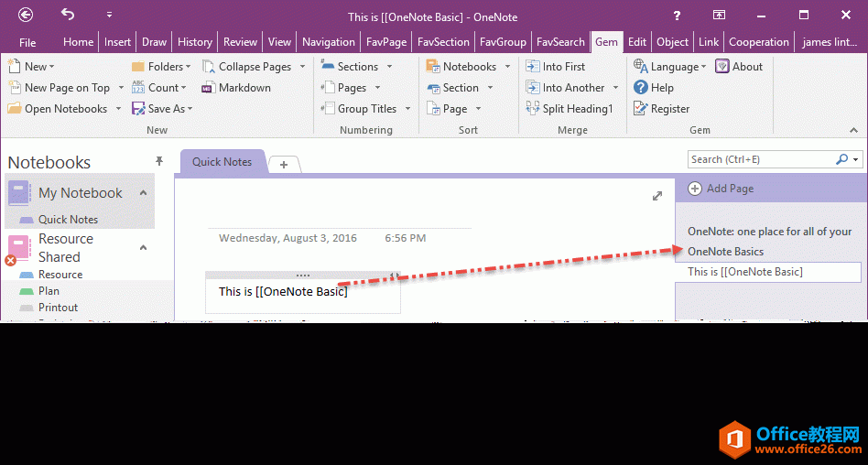Switch to the FavSearch tab
This screenshot has height=465, width=868.
[560, 42]
